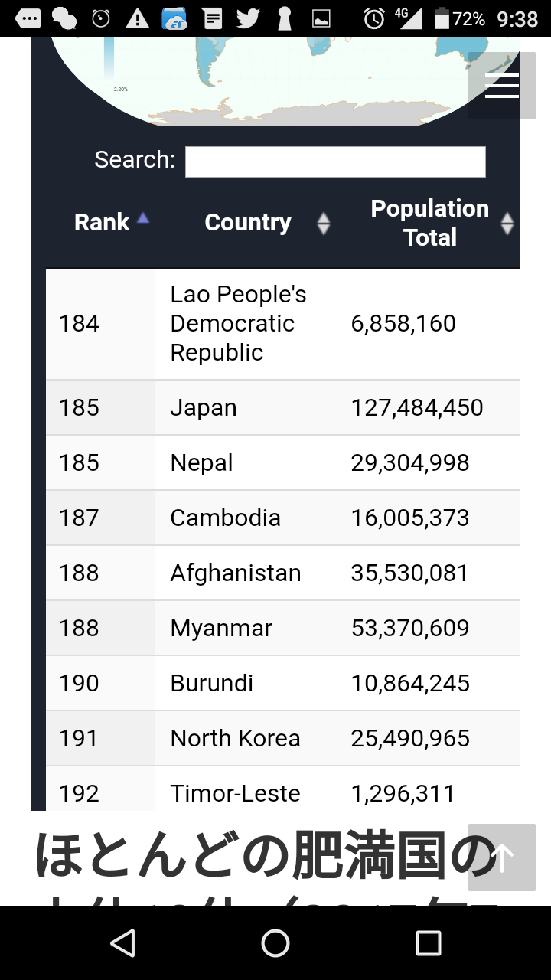The height and width of the screenshot is (980, 551).
Task: Toggle sort arrows beside Population Total
Action: 507,223
